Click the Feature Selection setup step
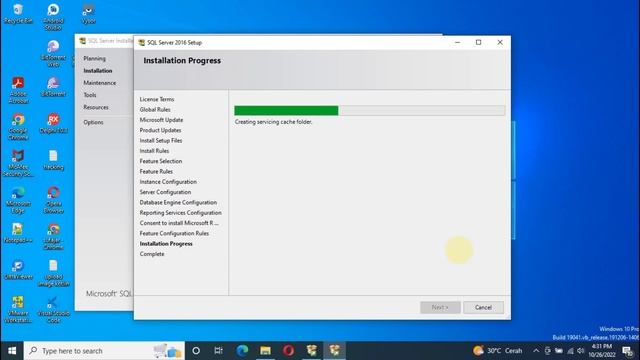This screenshot has height=360, width=640. click(x=161, y=161)
